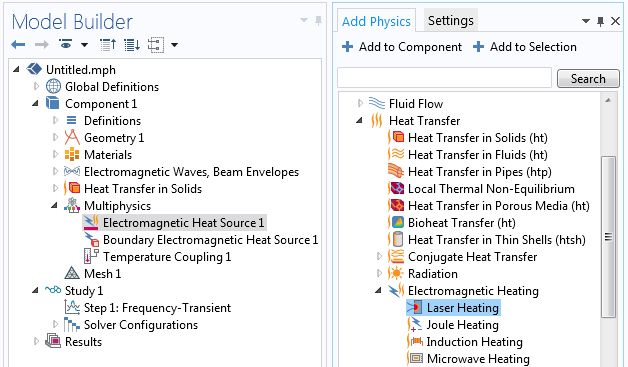The image size is (628, 367).
Task: Click the Solver Configurations icon
Action: pyautogui.click(x=72, y=324)
